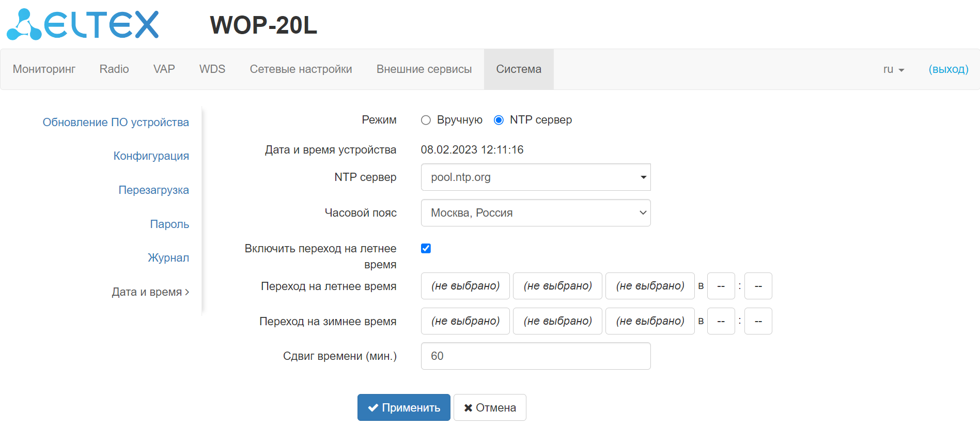Go to the Внешние сервисы tab
Image resolution: width=980 pixels, height=425 pixels.
424,69
